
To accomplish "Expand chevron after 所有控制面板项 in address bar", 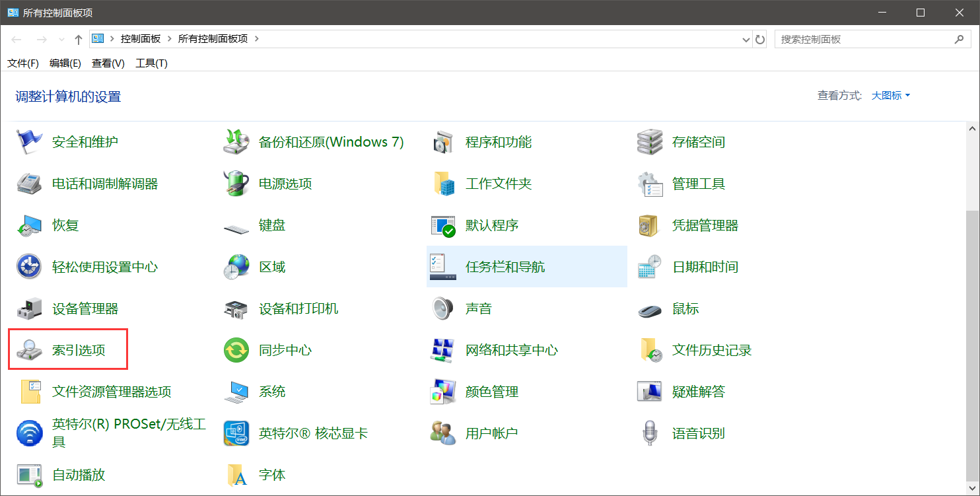I will coord(257,39).
